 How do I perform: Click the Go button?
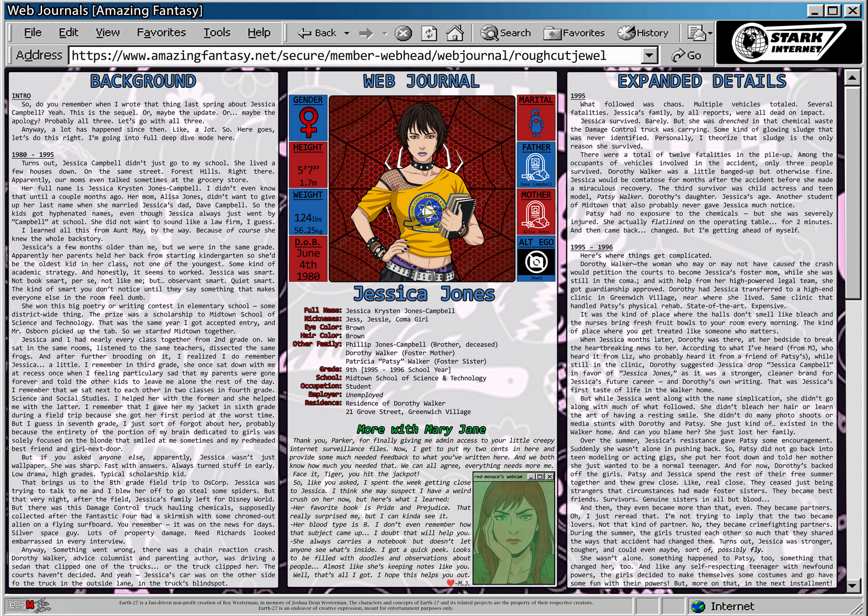[686, 56]
